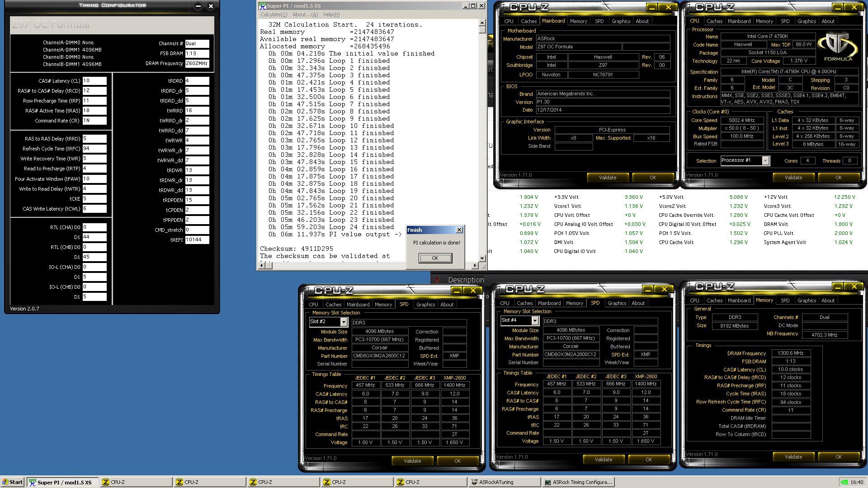868x488 pixels.
Task: Open ASRock Timing Configurator taskbar item
Action: [x=578, y=482]
